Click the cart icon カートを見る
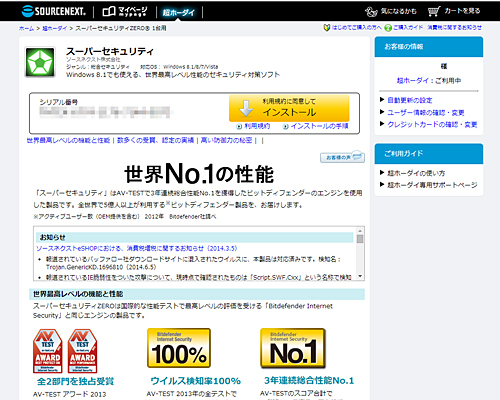The width and height of the screenshot is (500, 400). (x=454, y=11)
